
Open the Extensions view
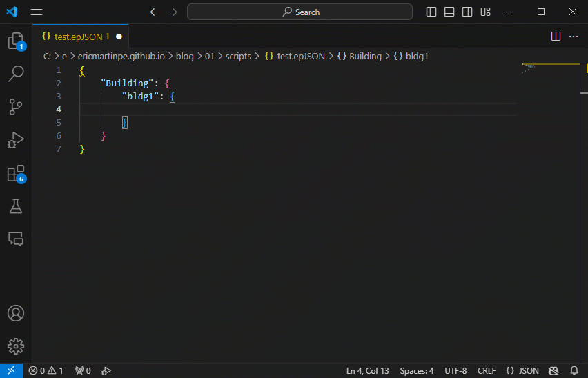(x=15, y=173)
